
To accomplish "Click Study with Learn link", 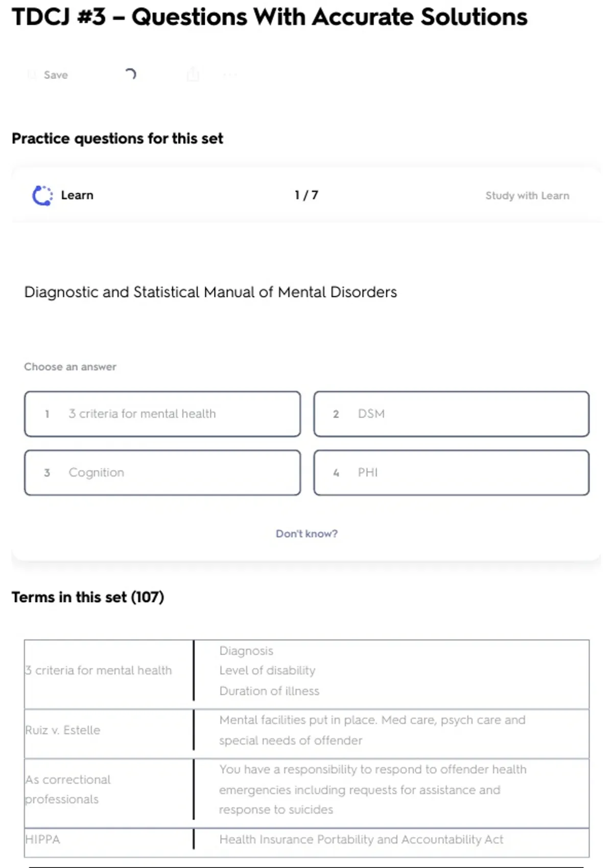I will point(527,196).
